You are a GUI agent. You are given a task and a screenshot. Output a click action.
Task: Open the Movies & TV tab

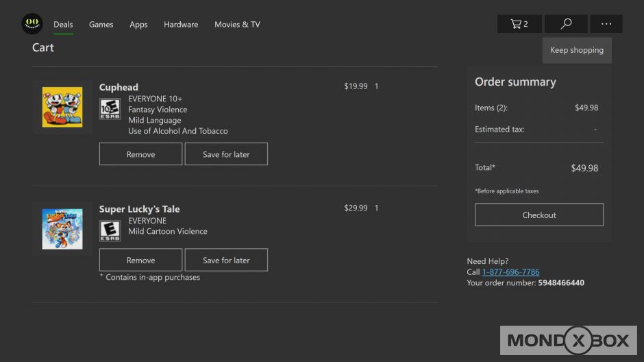pyautogui.click(x=237, y=25)
